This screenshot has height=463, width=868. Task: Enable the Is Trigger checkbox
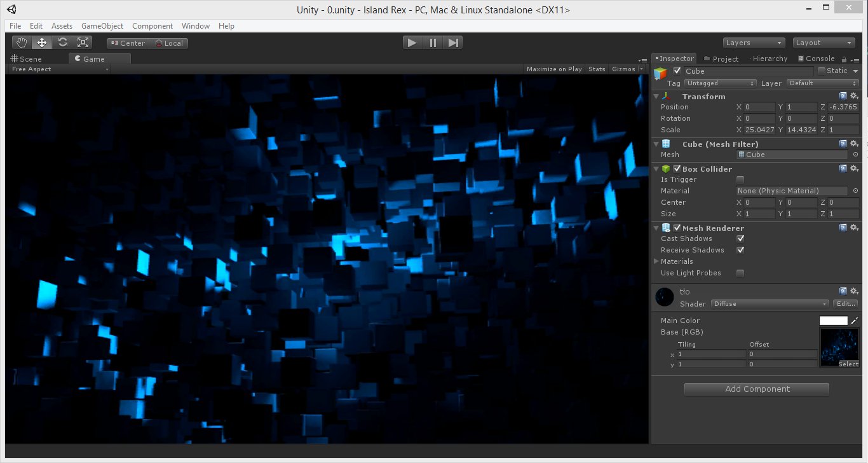(740, 180)
